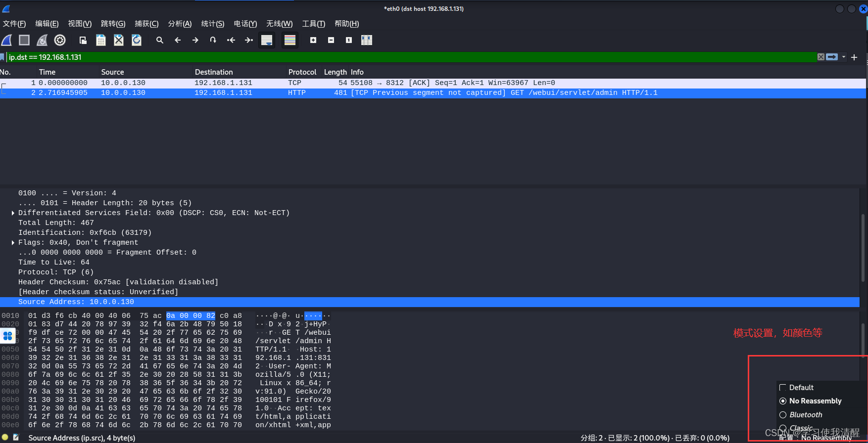
Task: Sort packets by the No. column
Action: (x=5, y=72)
